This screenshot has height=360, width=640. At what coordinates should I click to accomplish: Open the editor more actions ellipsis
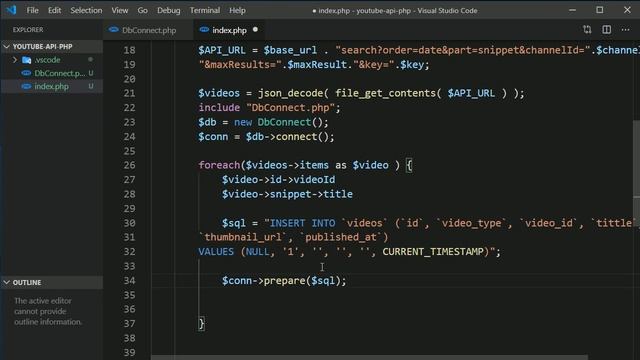[x=625, y=29]
